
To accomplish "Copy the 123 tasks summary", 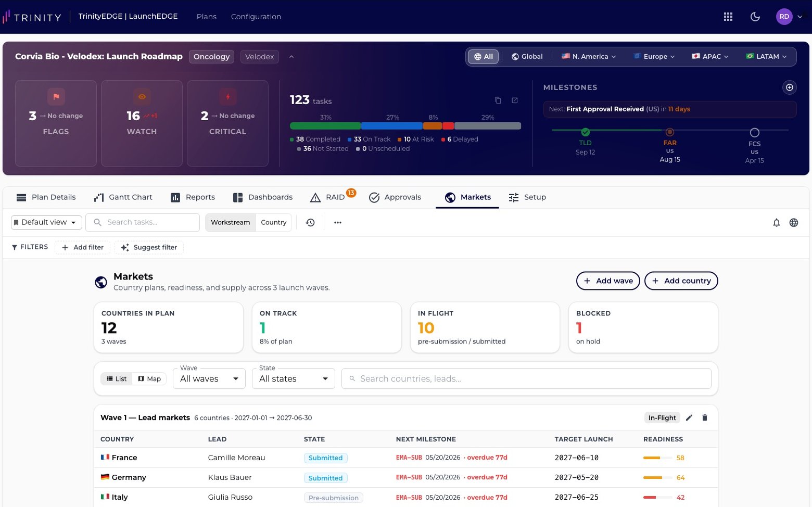I will (x=498, y=100).
